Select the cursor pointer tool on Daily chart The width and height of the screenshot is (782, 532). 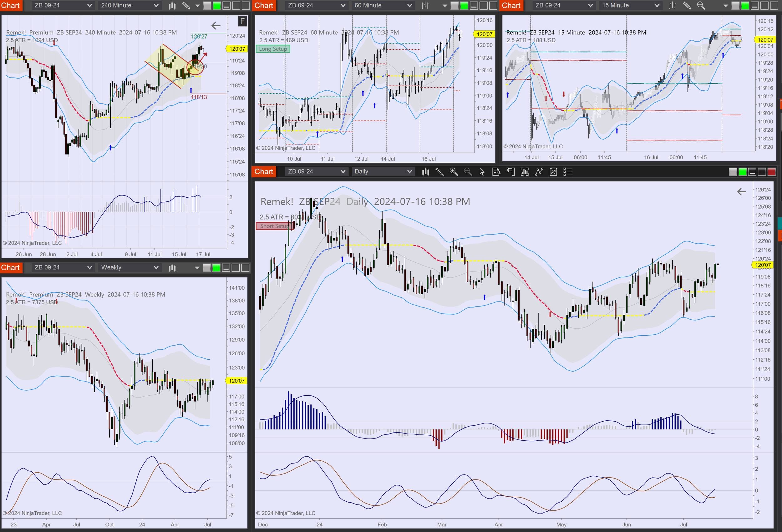[x=482, y=172]
